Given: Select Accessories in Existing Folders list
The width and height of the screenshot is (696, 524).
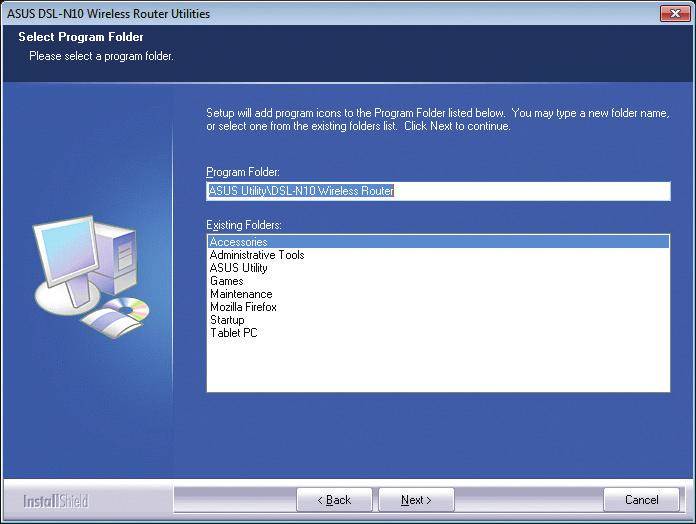Looking at the screenshot, I should click(x=438, y=242).
